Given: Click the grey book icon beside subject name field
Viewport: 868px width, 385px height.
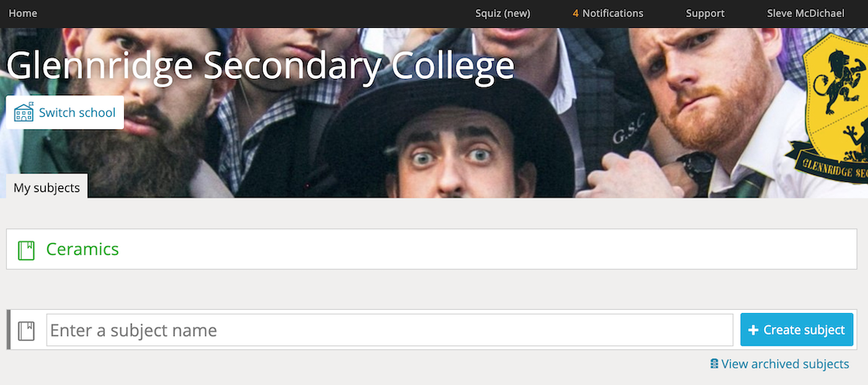Looking at the screenshot, I should [26, 331].
